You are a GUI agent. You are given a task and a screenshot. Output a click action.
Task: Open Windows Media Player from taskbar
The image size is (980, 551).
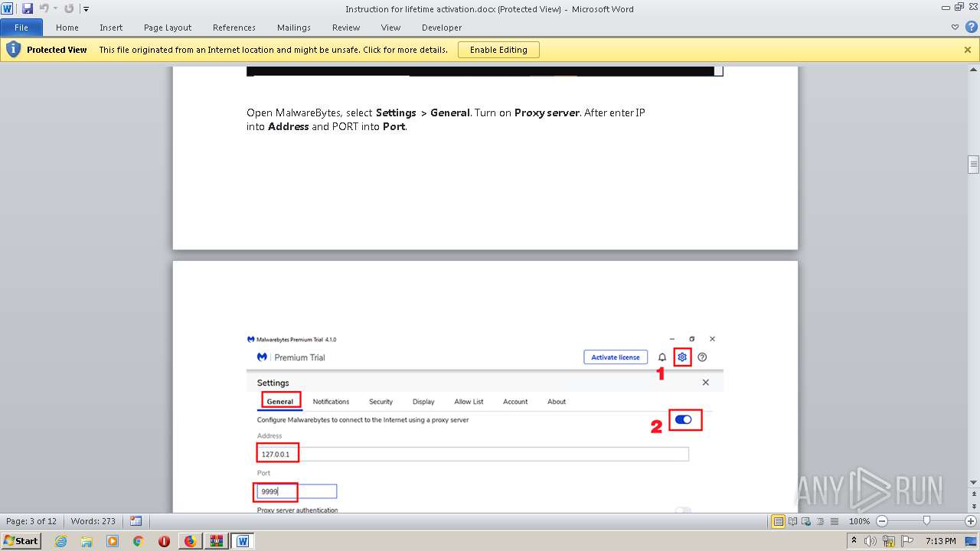pyautogui.click(x=113, y=541)
